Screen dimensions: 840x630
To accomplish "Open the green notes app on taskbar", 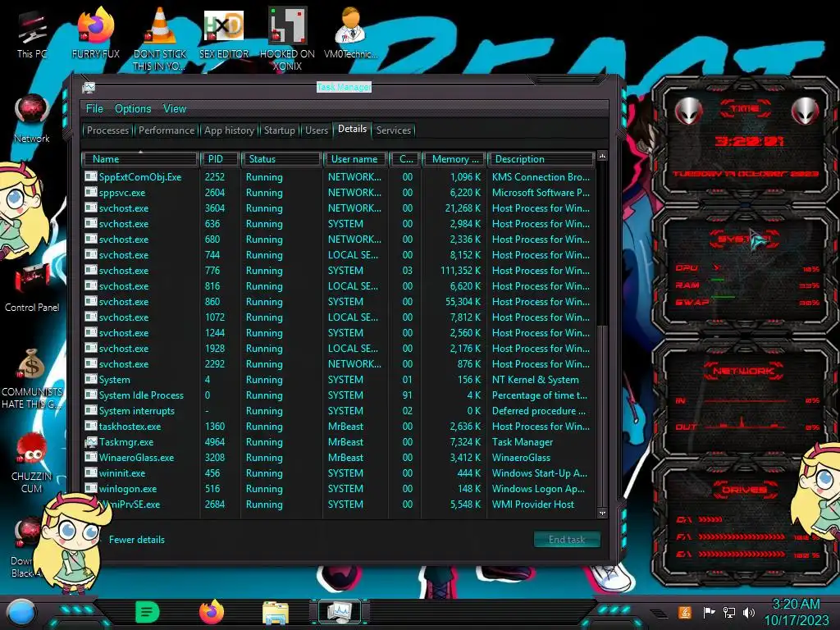I will (x=148, y=612).
